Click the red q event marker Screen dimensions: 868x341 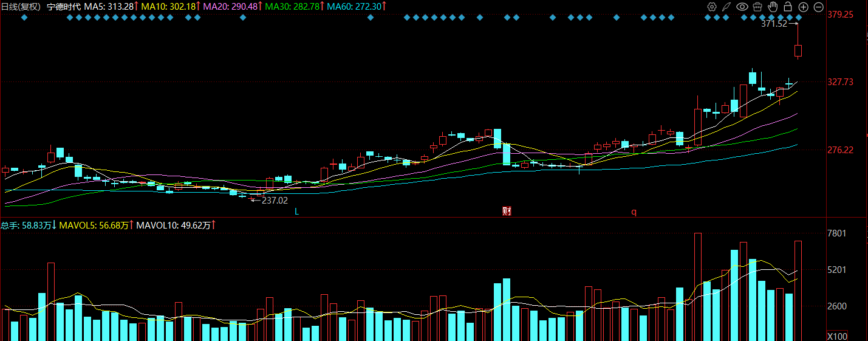click(x=634, y=212)
